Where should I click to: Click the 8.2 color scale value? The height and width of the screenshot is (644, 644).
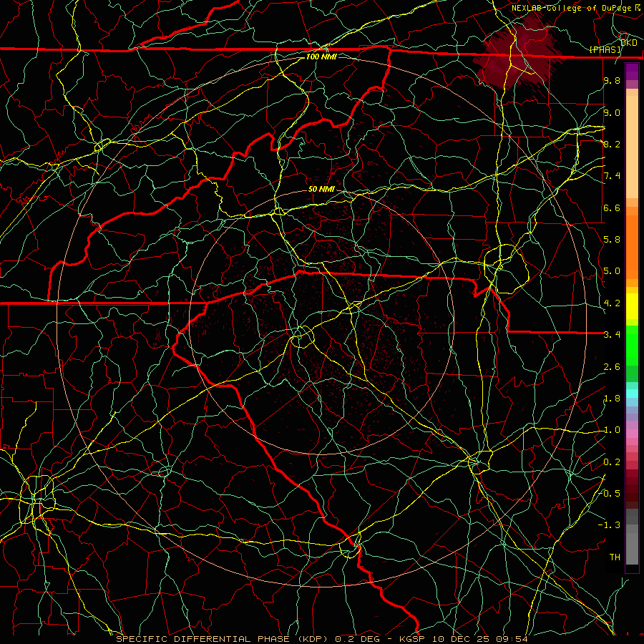(612, 144)
